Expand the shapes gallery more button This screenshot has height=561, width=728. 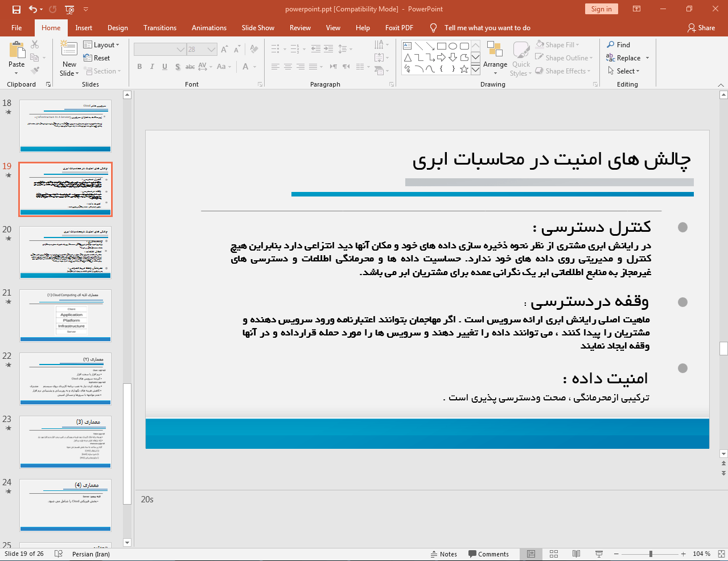click(475, 69)
